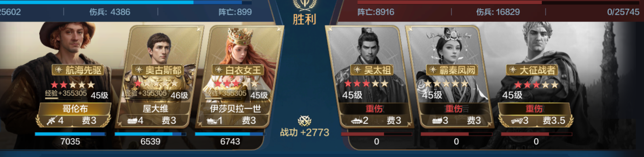
Task: Click the armored unit icon on 吴太祖's card
Action: tap(356, 121)
